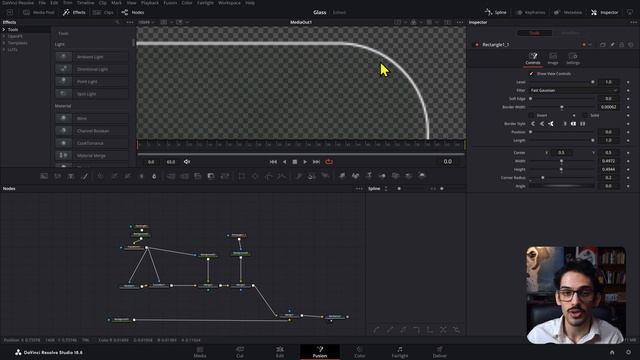Viewport: 640px width, 360px height.
Task: Open viewer zoom percentage dropdown
Action: (146, 22)
